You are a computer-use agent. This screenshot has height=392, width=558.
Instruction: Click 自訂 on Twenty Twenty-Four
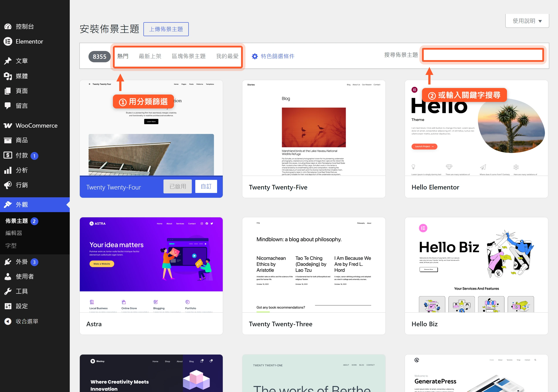click(x=206, y=186)
